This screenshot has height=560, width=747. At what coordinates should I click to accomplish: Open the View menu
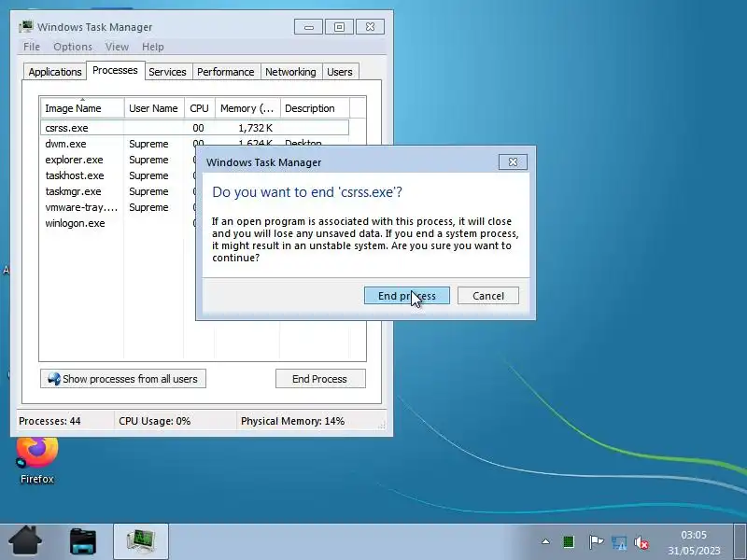118,47
